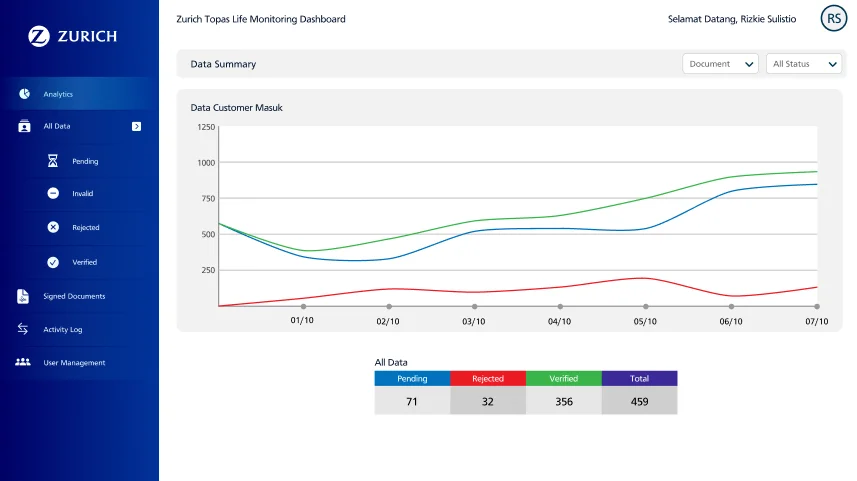Viewport: 857px width, 481px height.
Task: Click the Total count 459
Action: (x=639, y=402)
